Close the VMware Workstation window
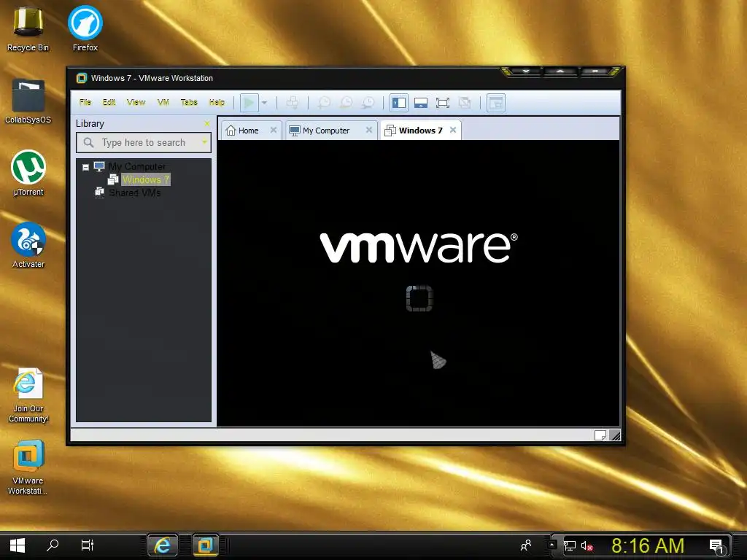747x560 pixels. coord(595,71)
